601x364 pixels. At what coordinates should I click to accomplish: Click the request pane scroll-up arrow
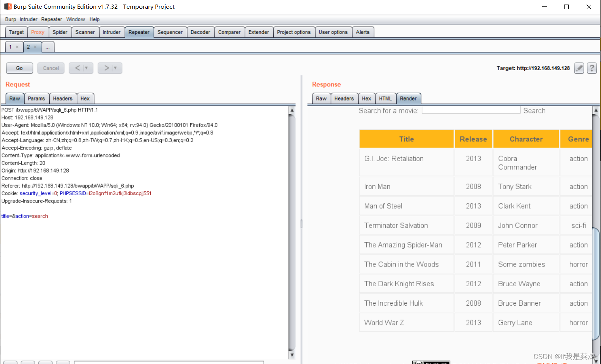[292, 110]
